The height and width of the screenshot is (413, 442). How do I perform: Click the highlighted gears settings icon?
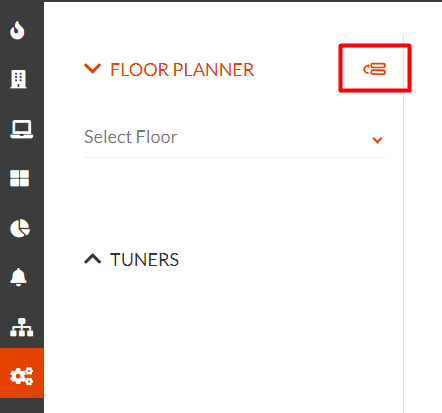(22, 376)
